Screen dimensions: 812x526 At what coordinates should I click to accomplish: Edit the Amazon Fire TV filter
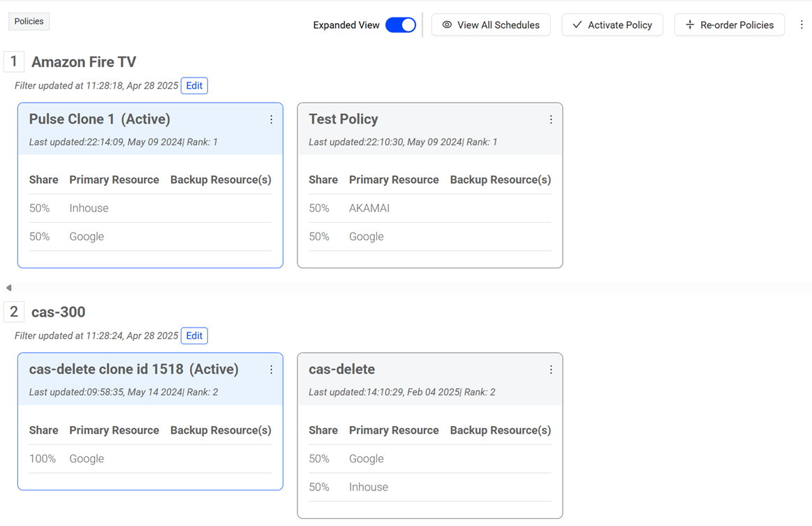[x=194, y=85]
